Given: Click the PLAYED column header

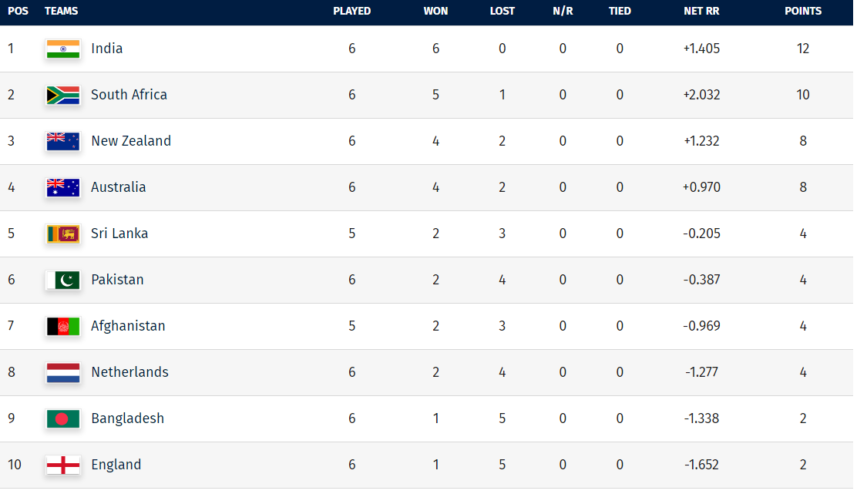Looking at the screenshot, I should tap(351, 12).
